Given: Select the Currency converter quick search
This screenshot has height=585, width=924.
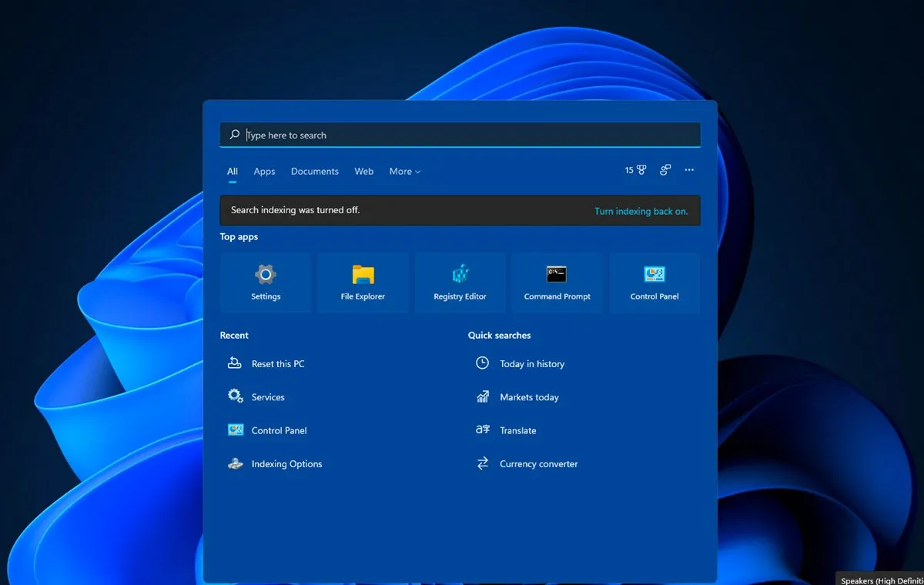Looking at the screenshot, I should tap(537, 464).
